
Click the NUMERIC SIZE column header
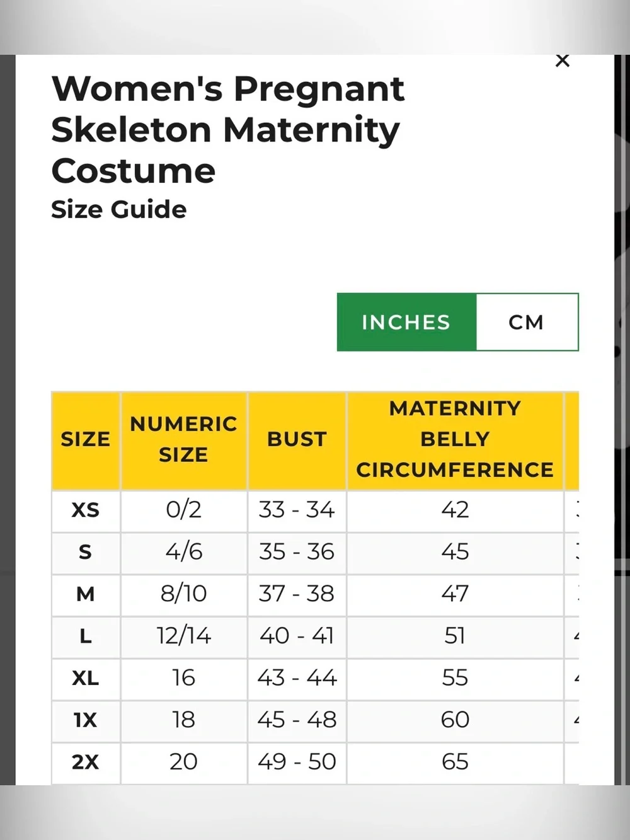coord(183,440)
